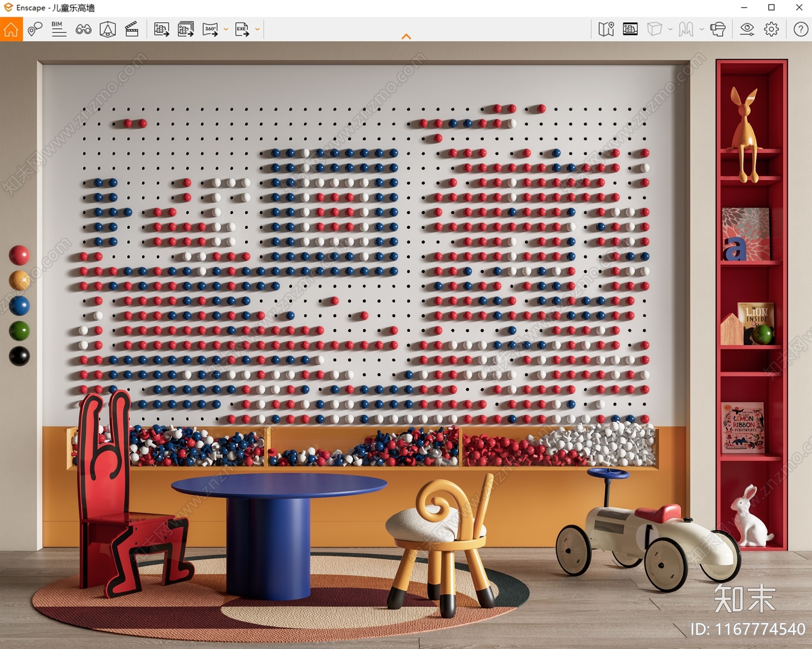Export standalone EXE file

point(242,29)
